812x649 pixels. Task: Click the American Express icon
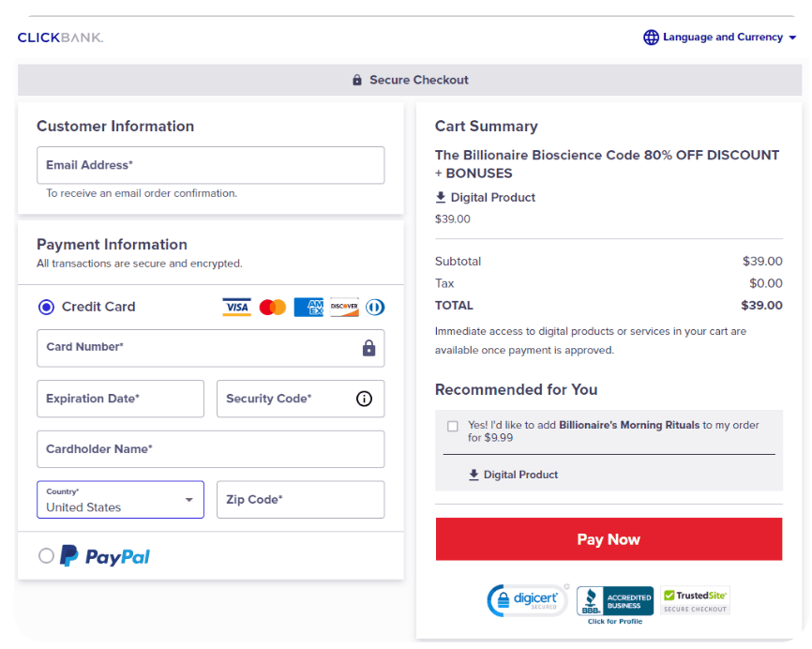308,307
